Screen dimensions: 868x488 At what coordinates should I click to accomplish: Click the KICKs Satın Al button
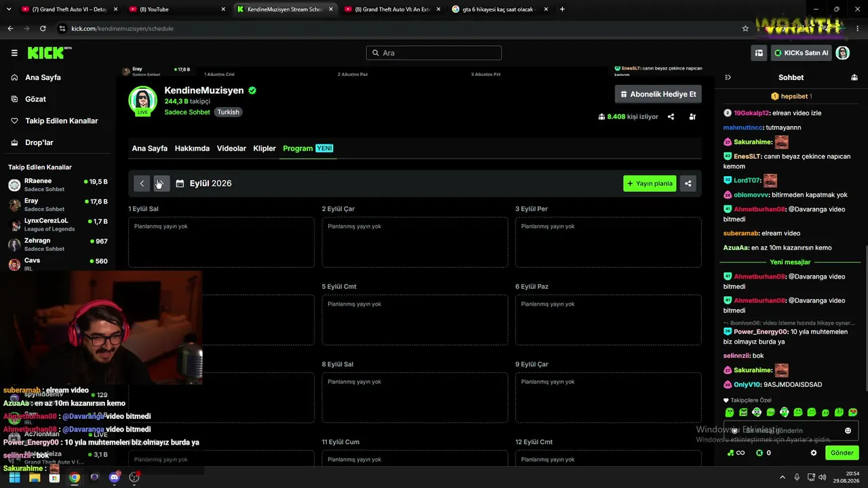point(801,53)
